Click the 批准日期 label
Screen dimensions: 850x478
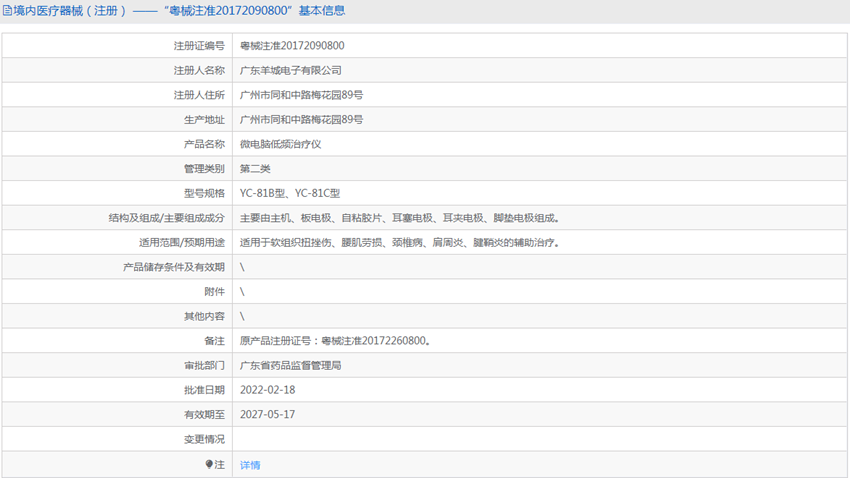click(x=204, y=390)
